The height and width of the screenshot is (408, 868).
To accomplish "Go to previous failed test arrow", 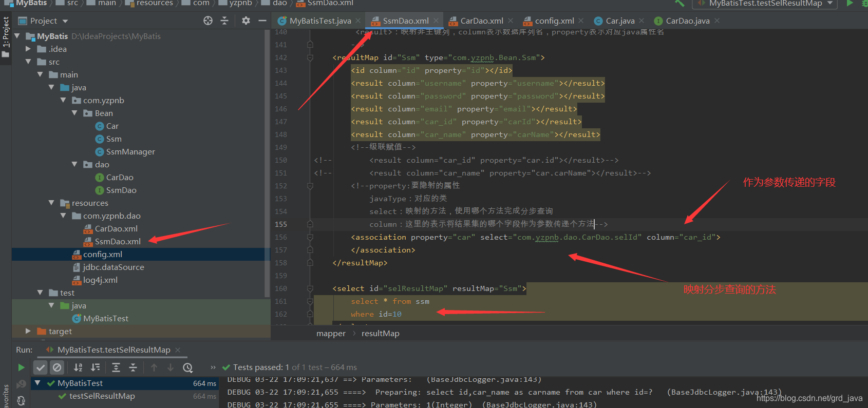I will coord(154,367).
